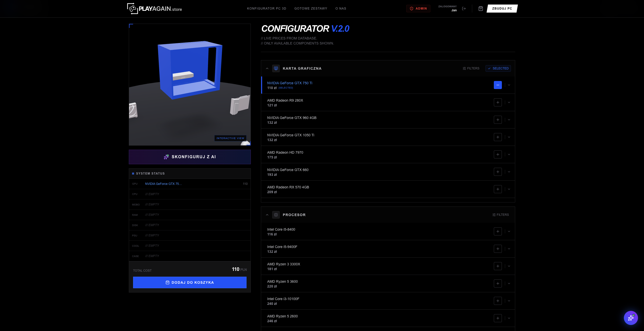Click the logout icon next to Jan
The height and width of the screenshot is (331, 644).
pos(464,8)
